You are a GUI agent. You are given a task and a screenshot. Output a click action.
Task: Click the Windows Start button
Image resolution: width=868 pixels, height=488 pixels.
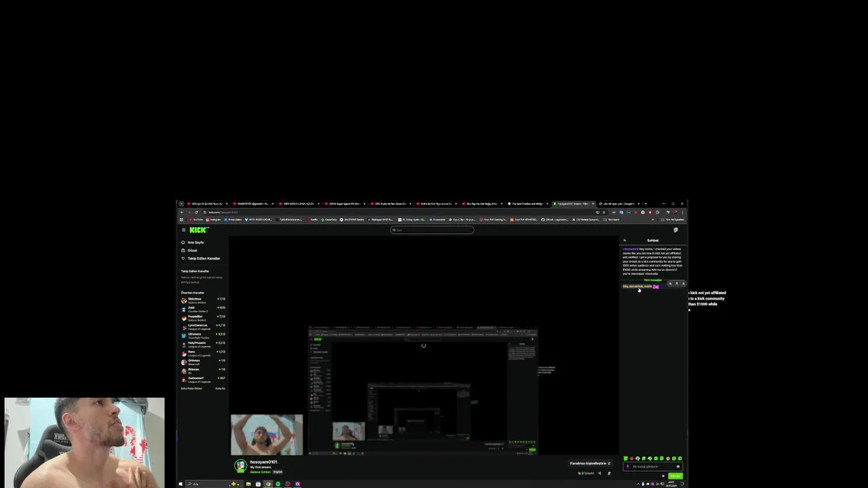[x=180, y=484]
